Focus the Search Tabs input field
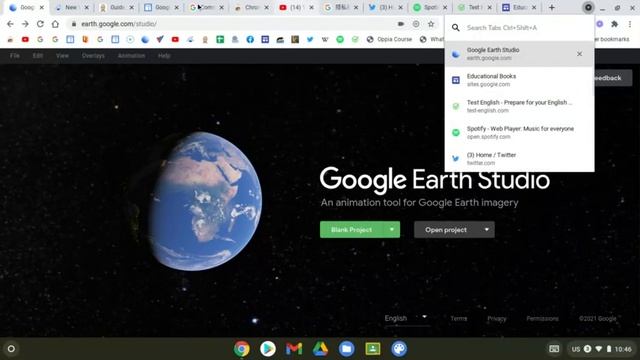Screen dimensions: 640x360 click(519, 28)
